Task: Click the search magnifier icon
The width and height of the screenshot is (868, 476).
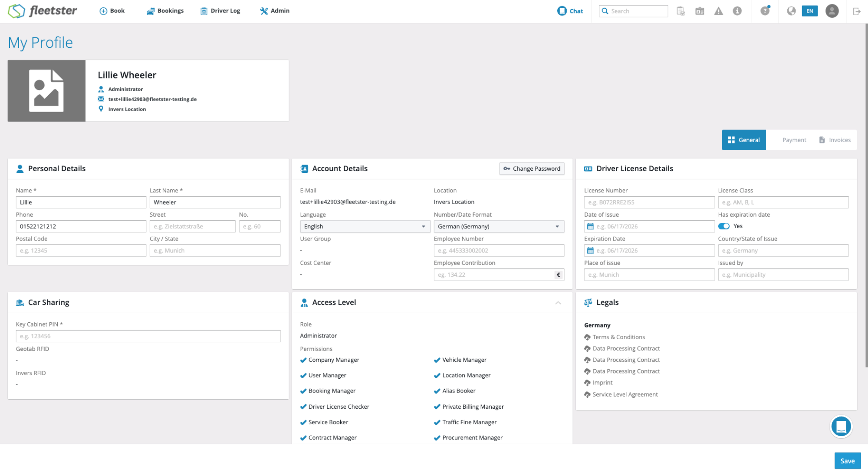Action: tap(605, 11)
